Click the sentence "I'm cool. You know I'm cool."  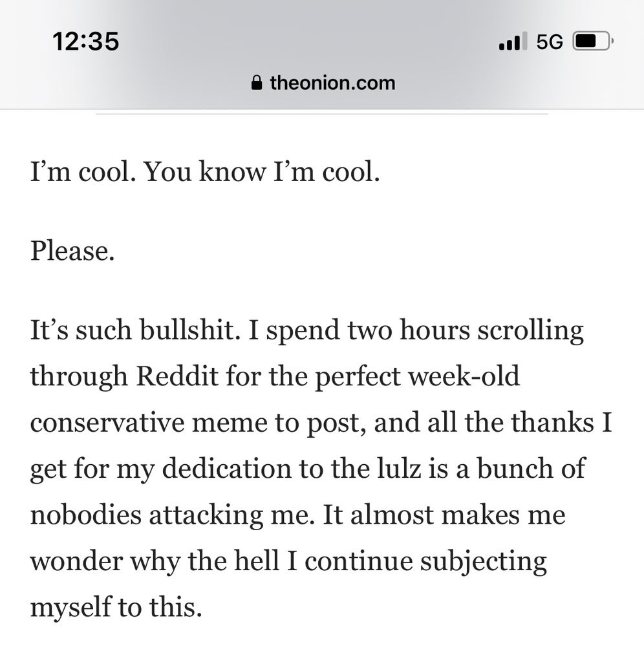(205, 172)
